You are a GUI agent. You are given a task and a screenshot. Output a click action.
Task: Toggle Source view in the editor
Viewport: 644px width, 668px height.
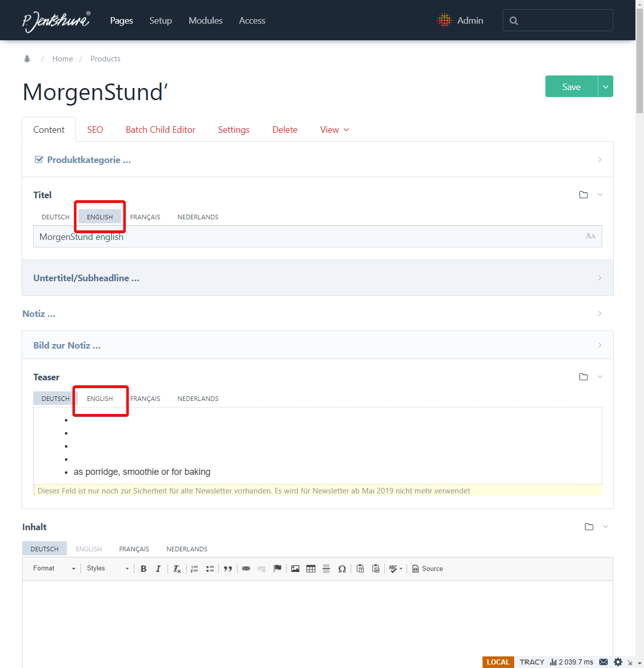click(428, 569)
